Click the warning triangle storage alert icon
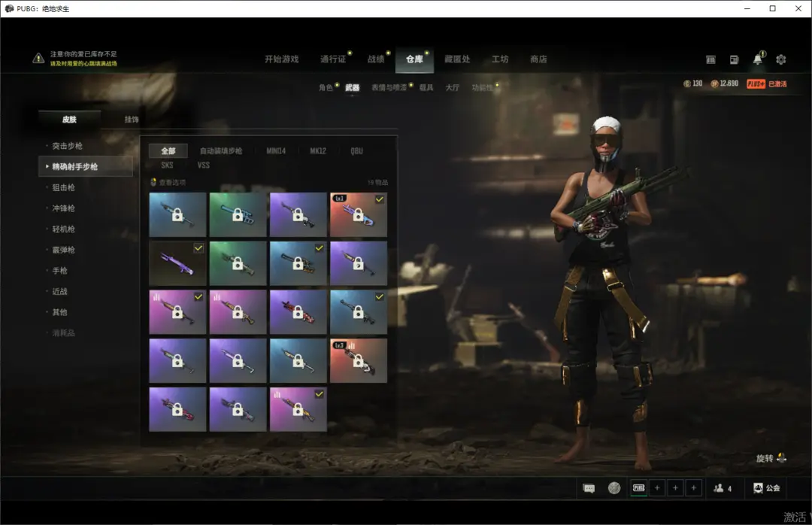The width and height of the screenshot is (812, 525). (38, 58)
